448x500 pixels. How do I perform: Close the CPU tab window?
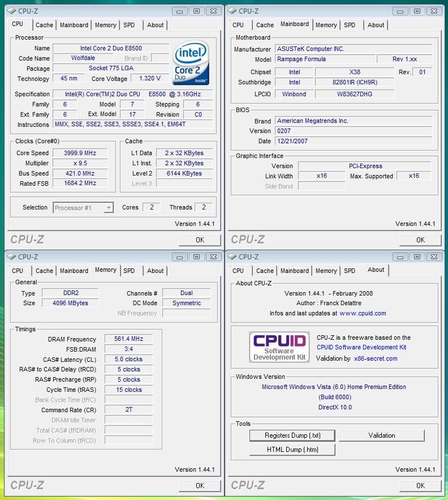click(213, 11)
